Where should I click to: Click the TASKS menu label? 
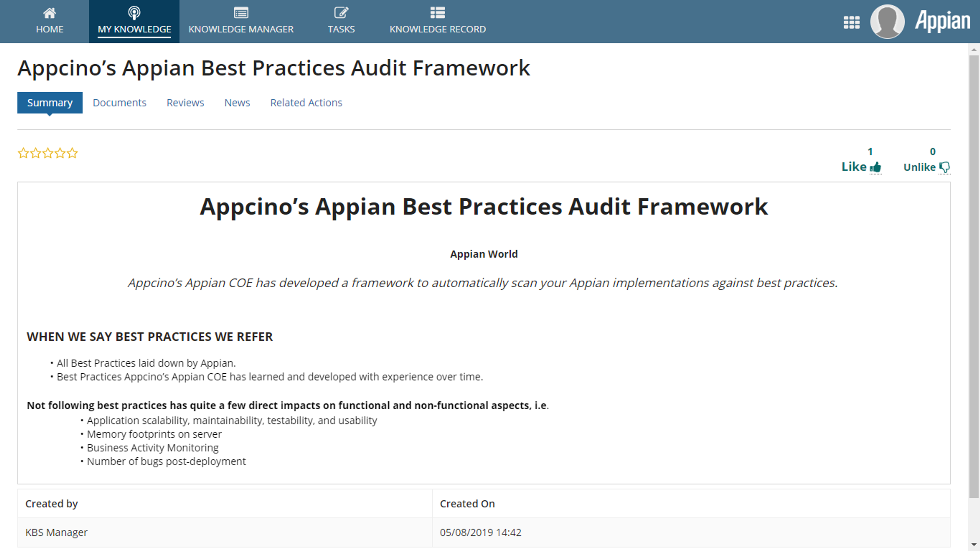[x=341, y=29]
